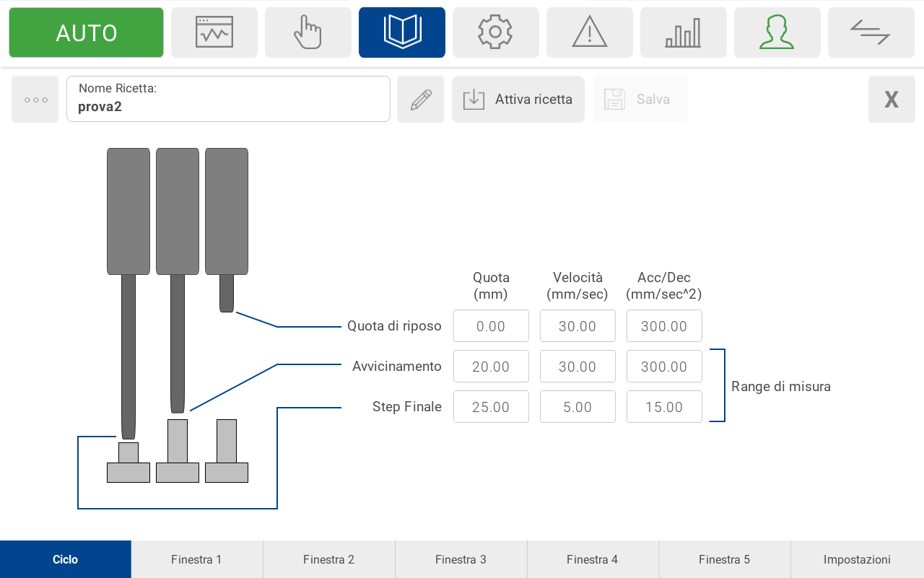The width and height of the screenshot is (924, 578).
Task: Click the Attiva ricetta button
Action: click(x=518, y=100)
